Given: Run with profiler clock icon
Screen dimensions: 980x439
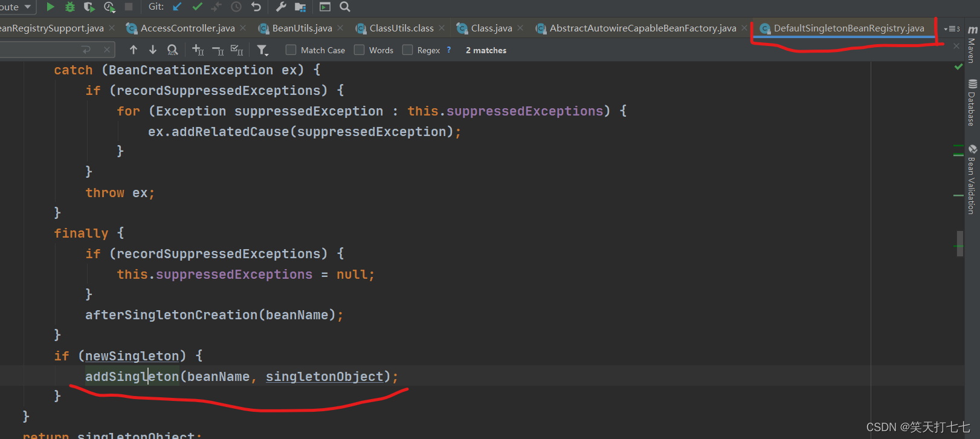Looking at the screenshot, I should click(x=109, y=7).
